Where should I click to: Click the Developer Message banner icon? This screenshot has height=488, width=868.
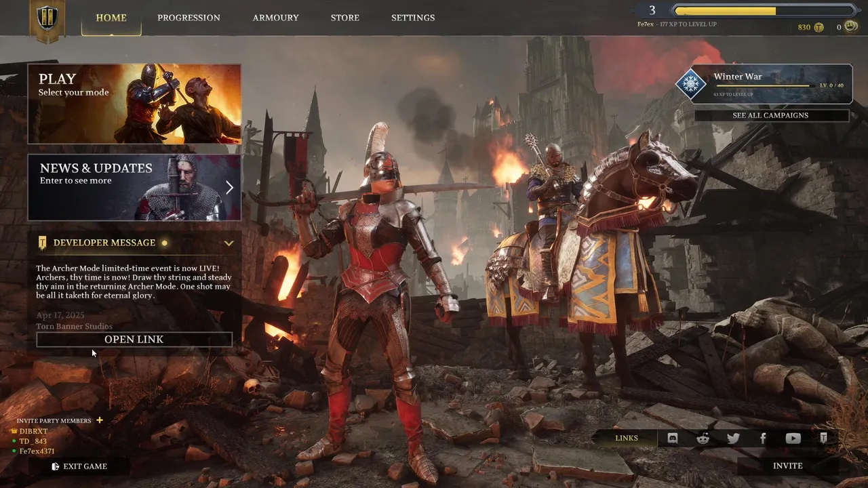coord(43,243)
